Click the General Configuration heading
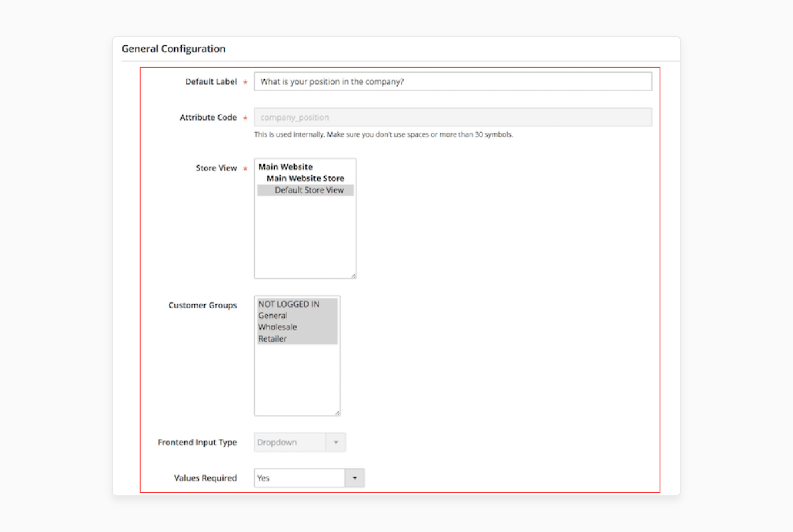Screen dimensions: 793x532 [x=173, y=49]
